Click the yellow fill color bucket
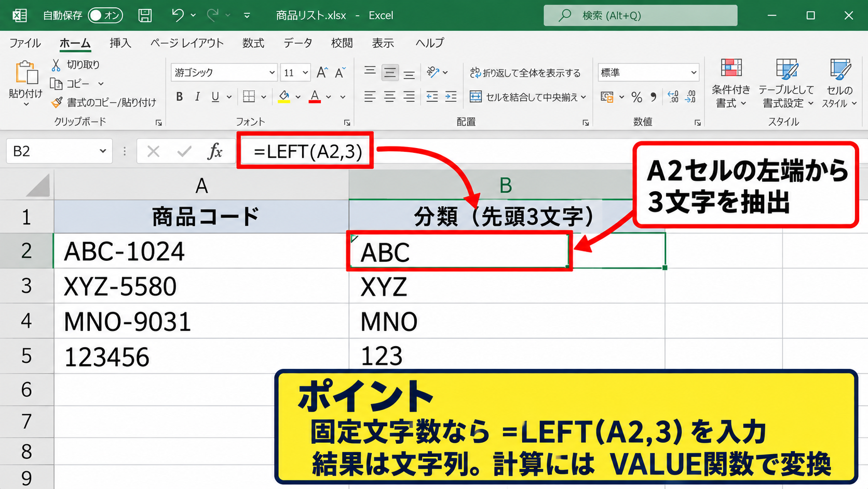 (284, 97)
